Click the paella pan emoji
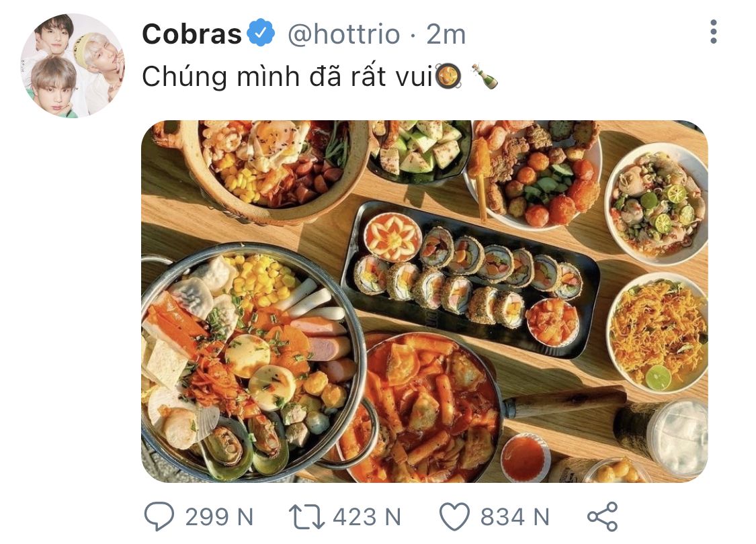Screen dimensions: 756x544 point(449,77)
